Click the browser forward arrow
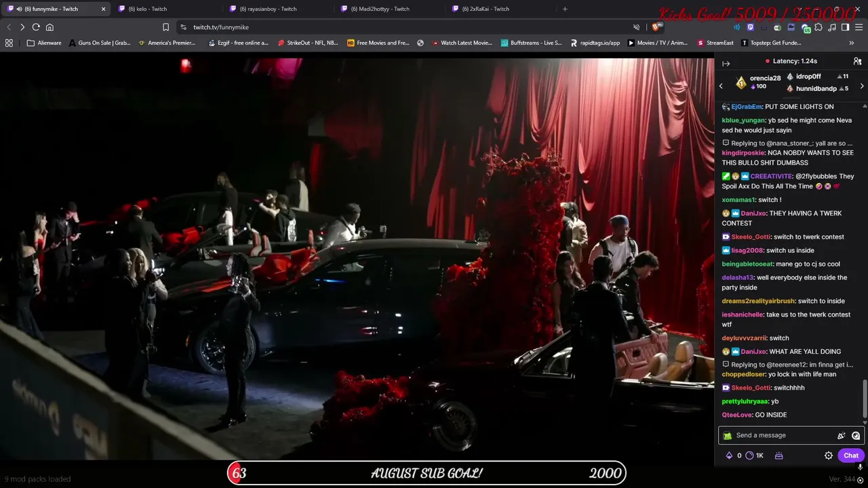The image size is (868, 488). 22,27
